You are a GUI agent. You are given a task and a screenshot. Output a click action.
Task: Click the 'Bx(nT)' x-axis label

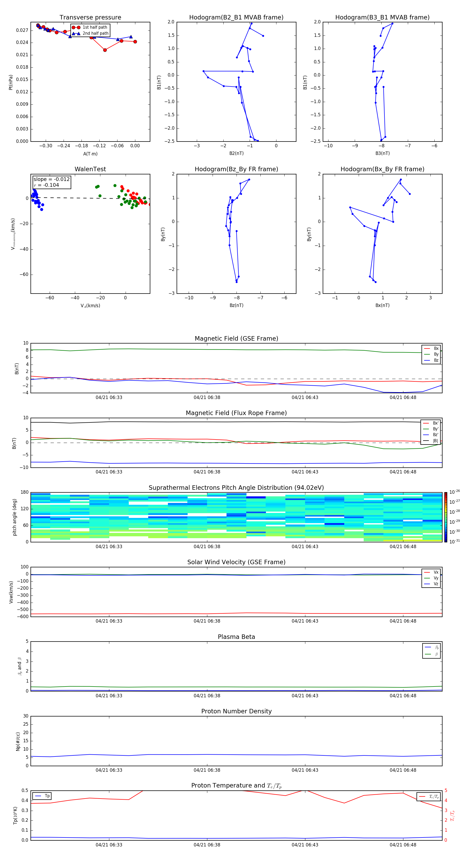click(382, 305)
